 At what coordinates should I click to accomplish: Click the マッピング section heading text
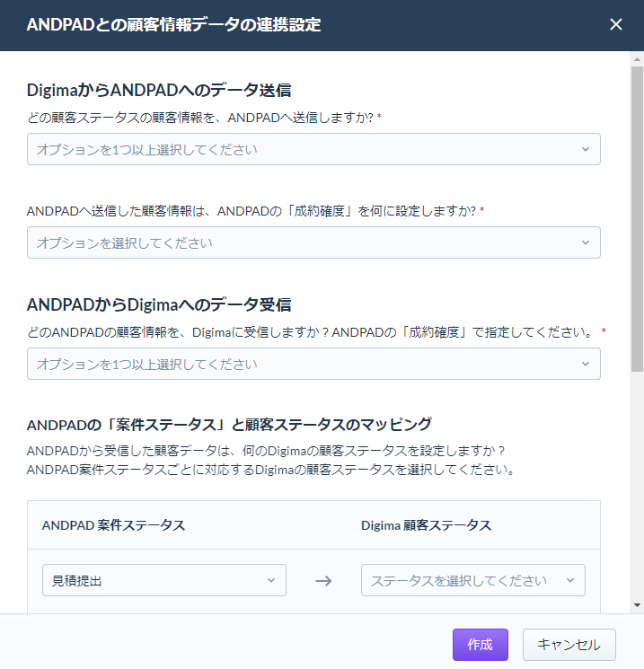click(x=229, y=425)
